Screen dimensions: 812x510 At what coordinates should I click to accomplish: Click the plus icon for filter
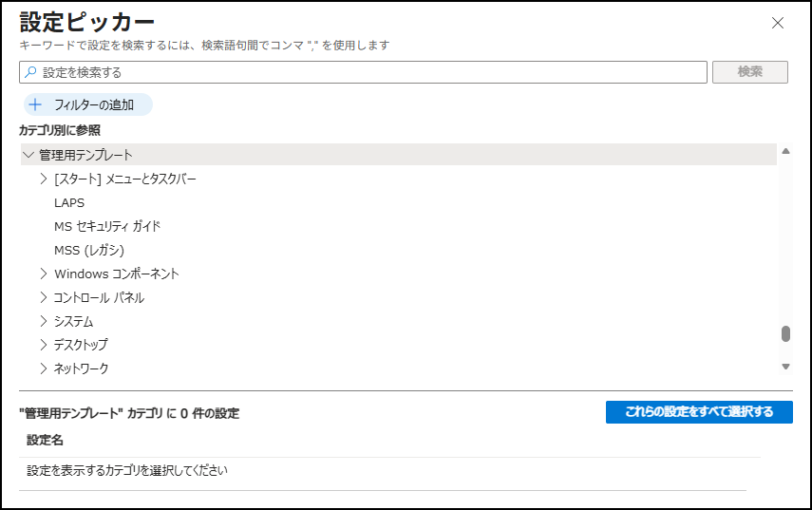pos(36,104)
